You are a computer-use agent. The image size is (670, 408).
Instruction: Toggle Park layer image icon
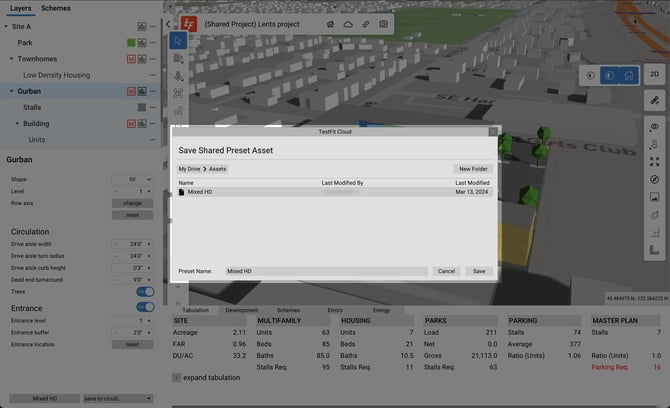point(142,43)
